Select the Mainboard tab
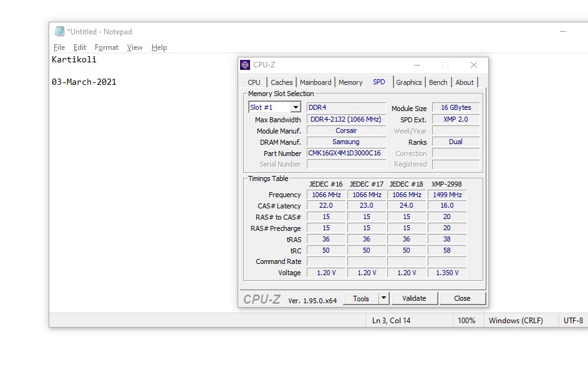This screenshot has width=588, height=370. (316, 82)
